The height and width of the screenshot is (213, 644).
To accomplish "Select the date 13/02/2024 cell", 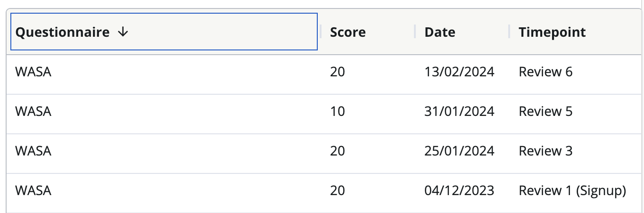I will point(459,72).
